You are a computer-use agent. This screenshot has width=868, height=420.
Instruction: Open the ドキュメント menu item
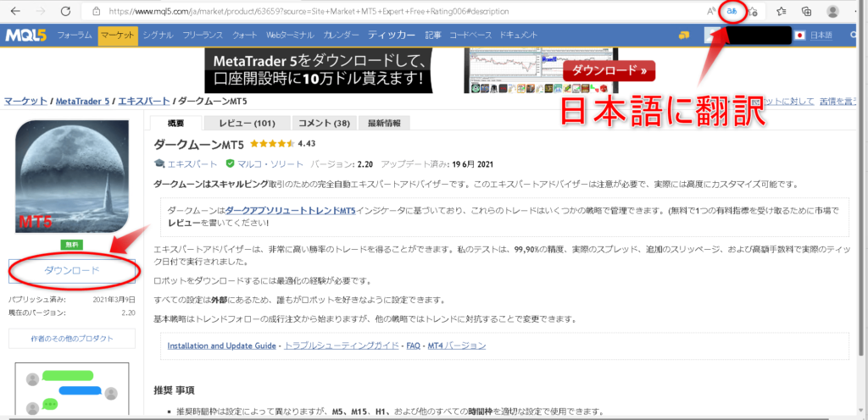[x=518, y=36]
